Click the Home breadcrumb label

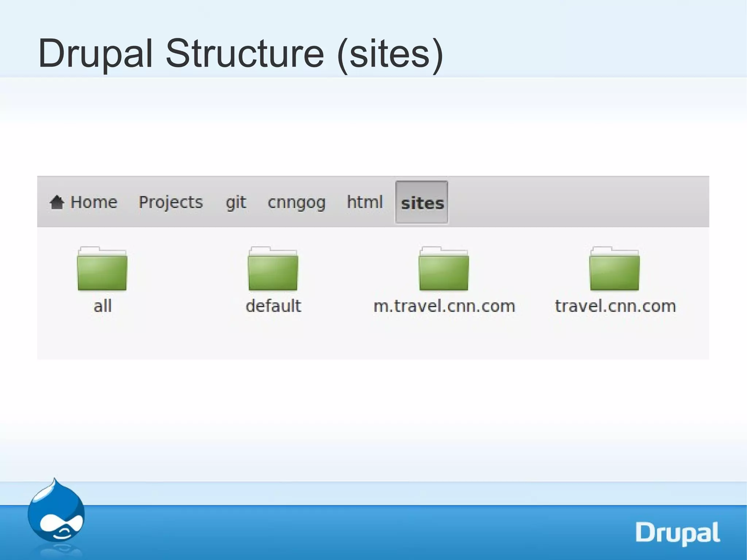tap(94, 202)
